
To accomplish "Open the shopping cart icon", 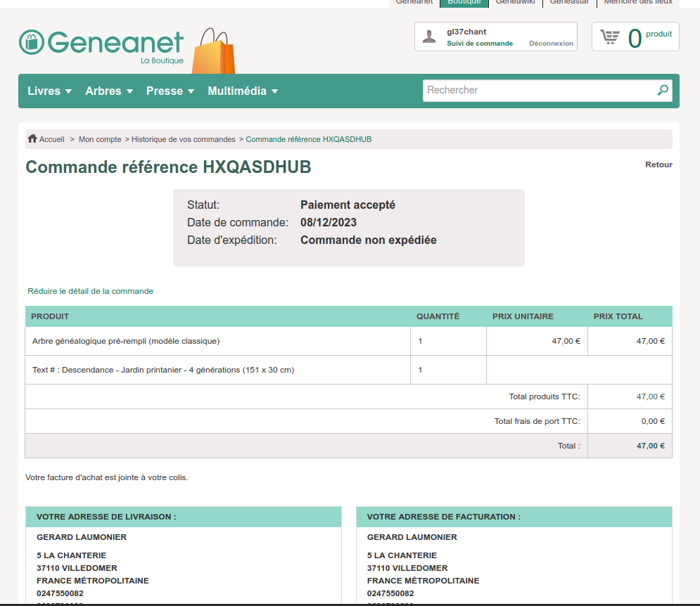I will 610,37.
